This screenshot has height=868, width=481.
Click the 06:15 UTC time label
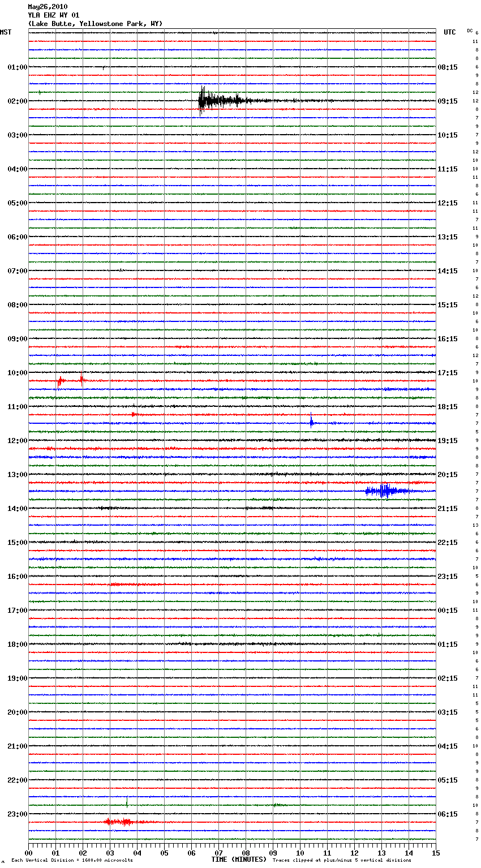pyautogui.click(x=448, y=814)
